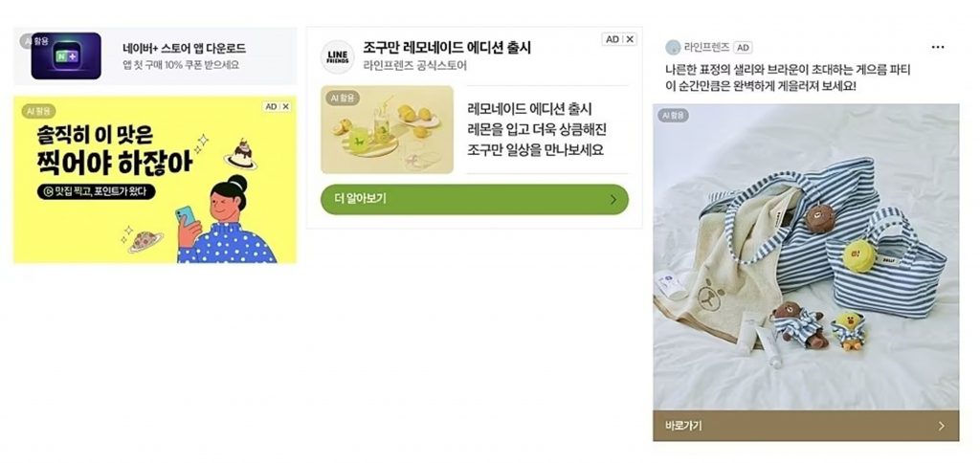Viewport: 980px width, 463px height.
Task: Click the AI 활용 badge on striped bag photo
Action: click(673, 116)
